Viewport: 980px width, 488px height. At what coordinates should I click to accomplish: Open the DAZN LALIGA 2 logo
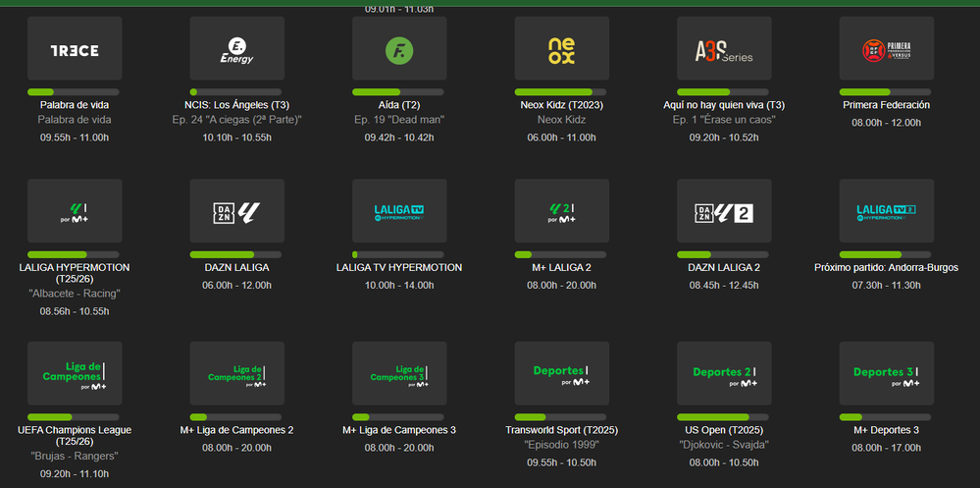click(x=724, y=211)
